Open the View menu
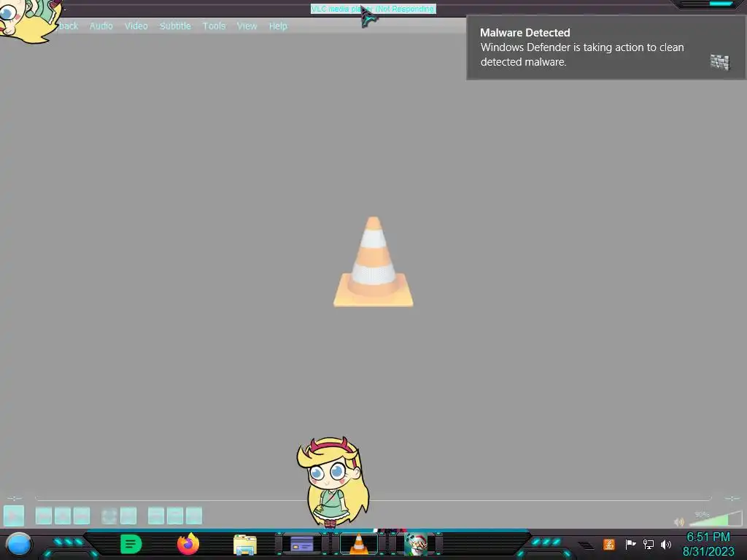Image resolution: width=747 pixels, height=560 pixels. (247, 26)
